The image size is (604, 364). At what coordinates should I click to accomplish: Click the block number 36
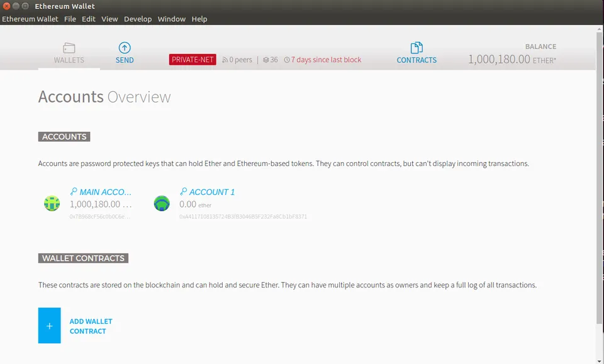point(274,60)
